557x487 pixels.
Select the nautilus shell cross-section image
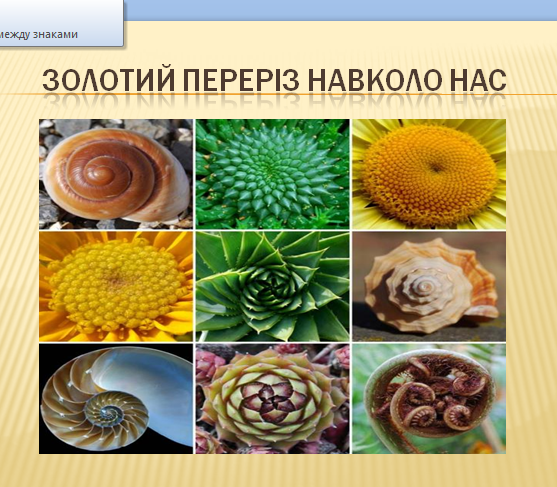[116, 399]
